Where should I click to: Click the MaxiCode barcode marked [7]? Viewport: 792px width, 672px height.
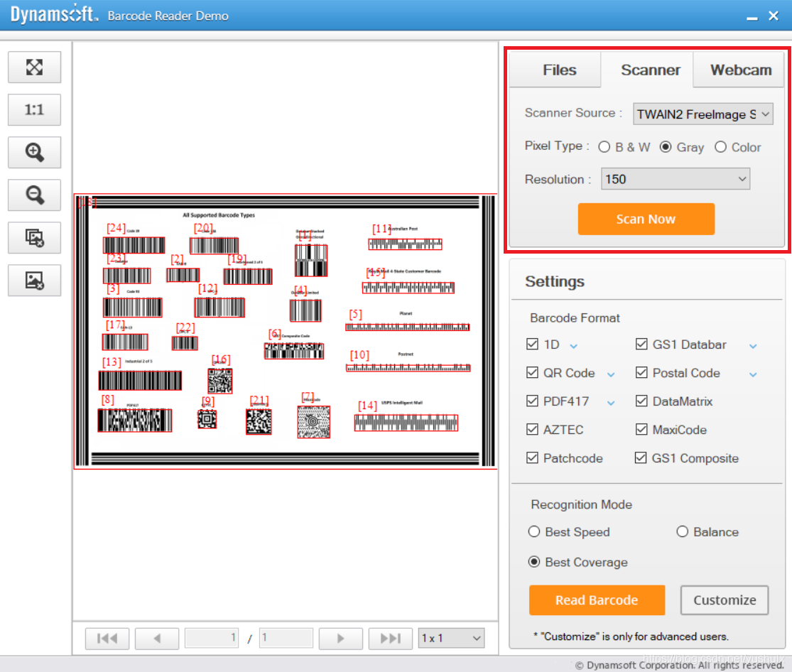[314, 422]
